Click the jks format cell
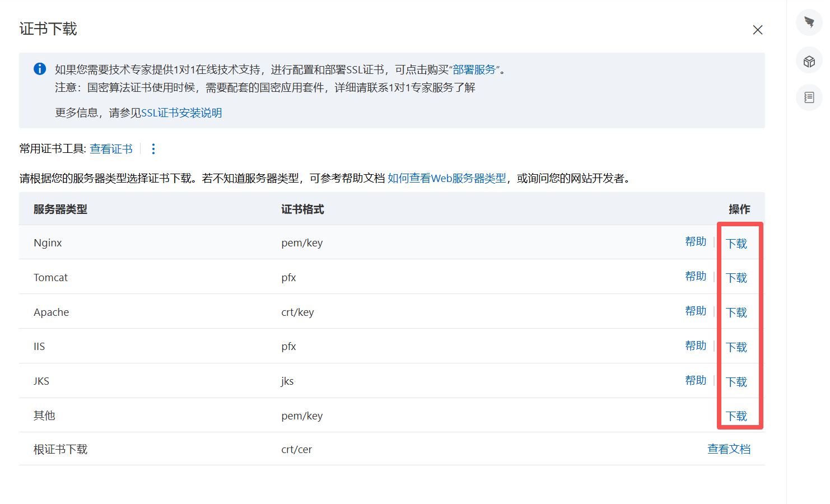830x504 pixels. click(287, 381)
